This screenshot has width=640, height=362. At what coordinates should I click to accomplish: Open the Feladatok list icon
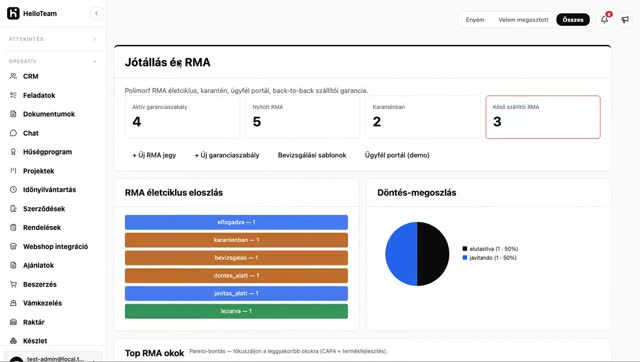pos(13,95)
